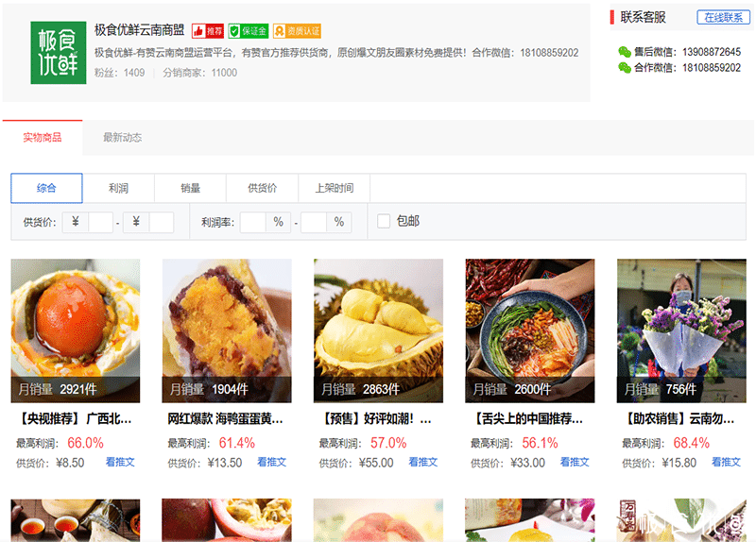
Task: Click the maximum 利润率 input field
Action: coord(314,222)
